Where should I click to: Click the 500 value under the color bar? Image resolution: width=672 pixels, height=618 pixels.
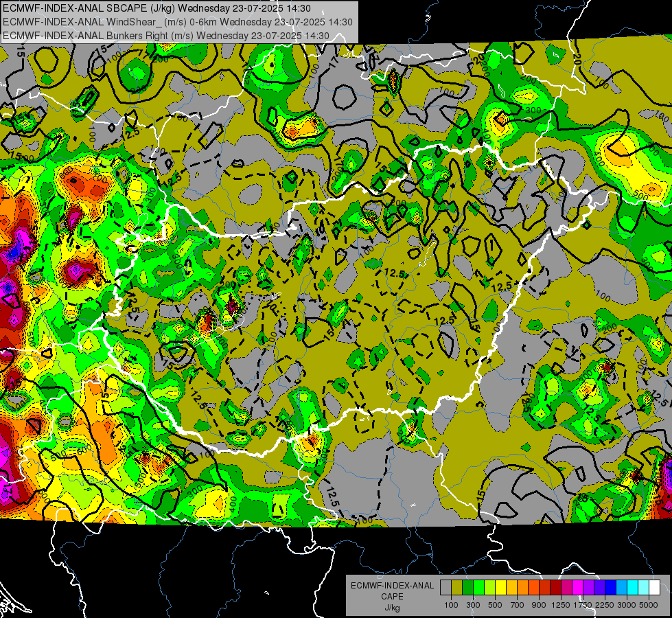point(495,605)
